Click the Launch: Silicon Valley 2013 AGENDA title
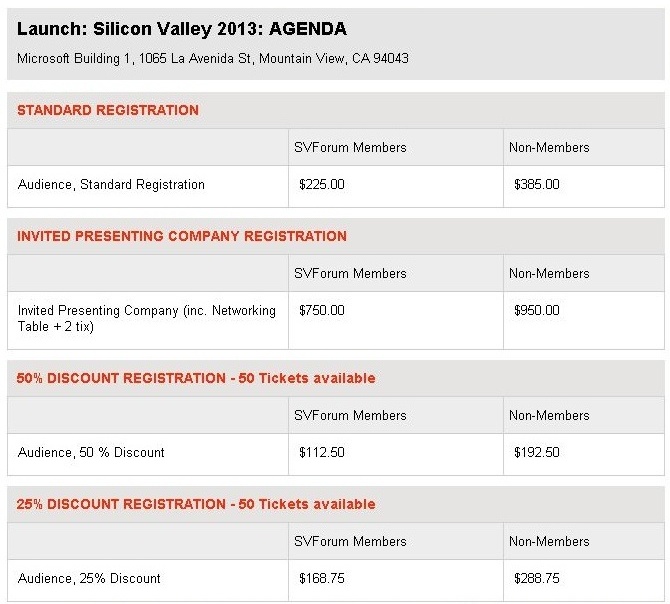 pos(182,30)
